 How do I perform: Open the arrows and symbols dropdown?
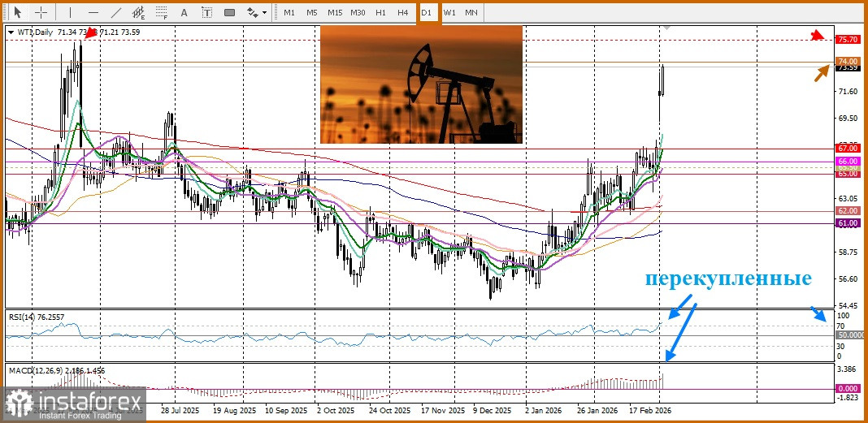256,12
